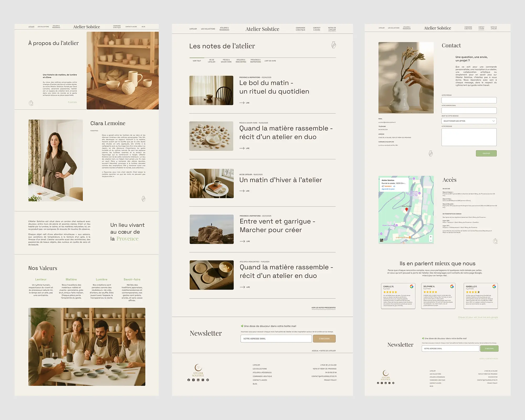Select the 'Voir tout' filter tab

(197, 61)
